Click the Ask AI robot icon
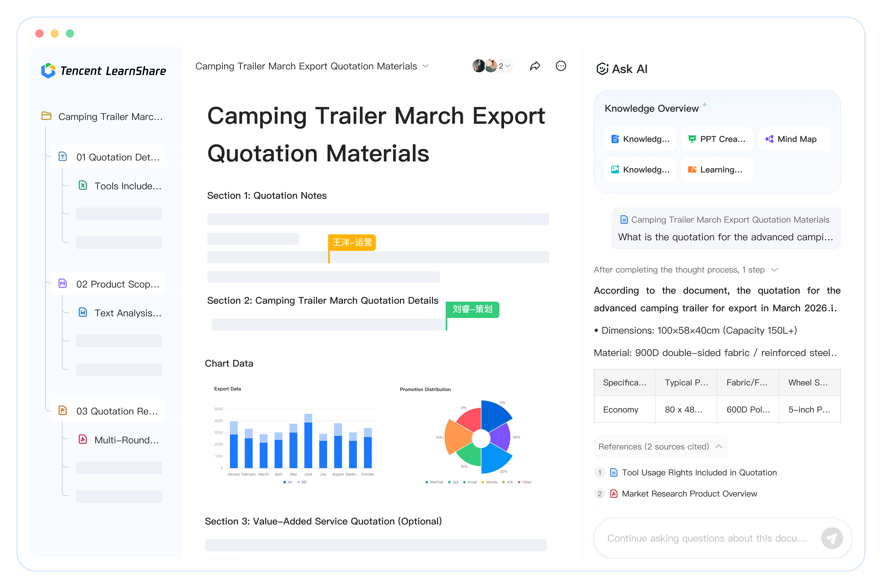Screen dimensions: 882x588 coord(602,69)
